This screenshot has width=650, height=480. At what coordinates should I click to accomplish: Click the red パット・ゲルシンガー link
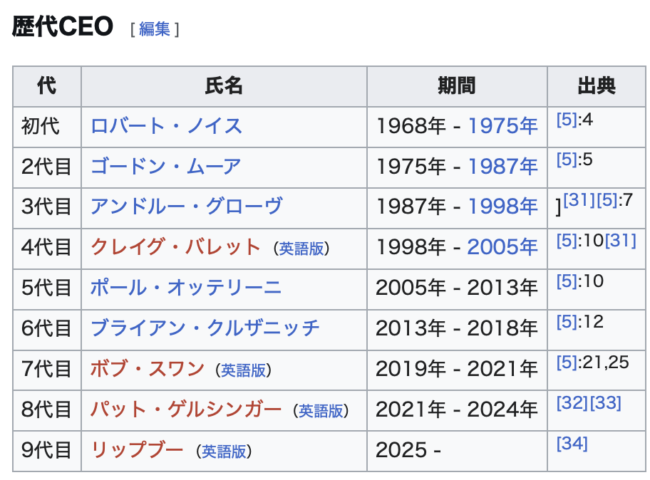pyautogui.click(x=185, y=410)
